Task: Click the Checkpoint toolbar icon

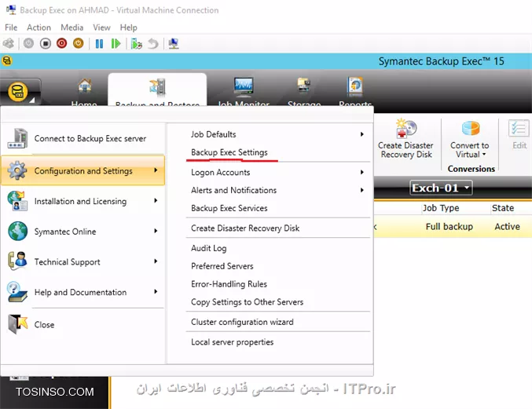Action: point(137,43)
